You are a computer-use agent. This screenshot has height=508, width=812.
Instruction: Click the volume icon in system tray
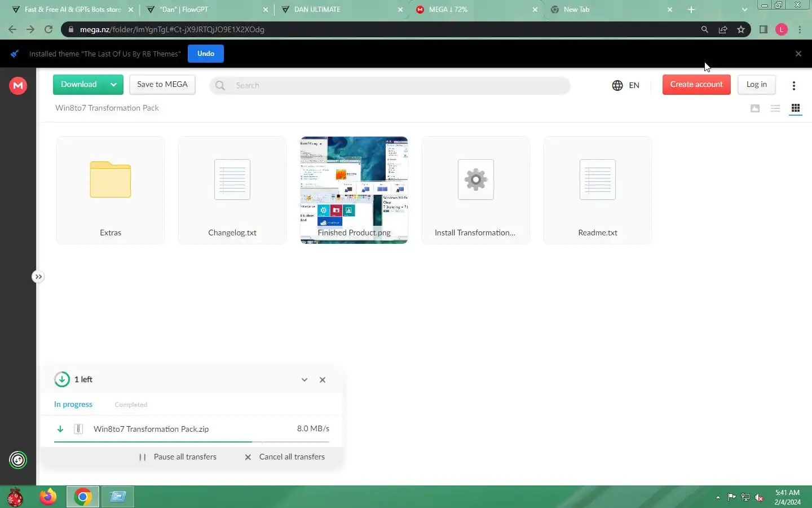tap(759, 497)
